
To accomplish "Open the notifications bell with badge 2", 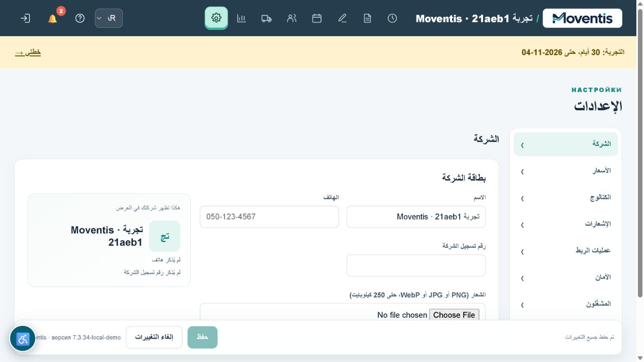I will [x=53, y=18].
